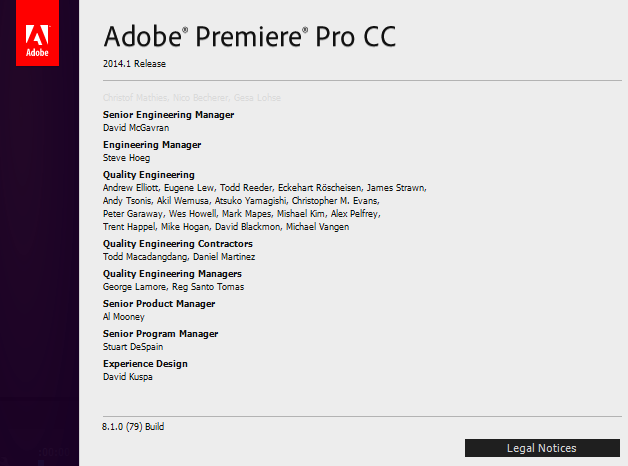Select the name George Lamore
This screenshot has height=466, width=628.
click(134, 286)
